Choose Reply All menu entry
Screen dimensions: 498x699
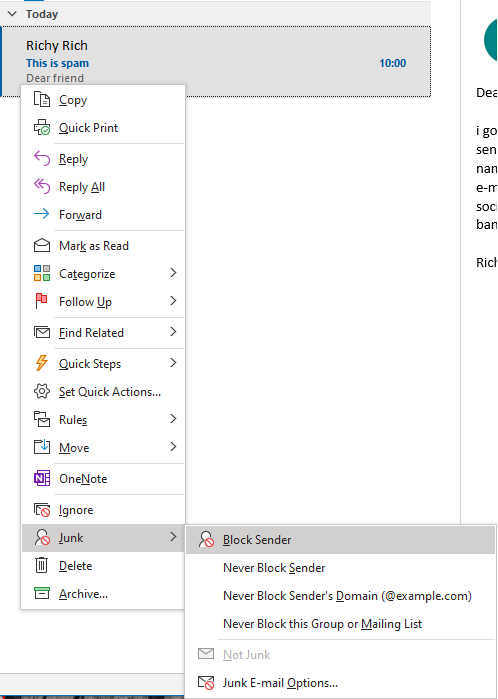click(x=103, y=187)
